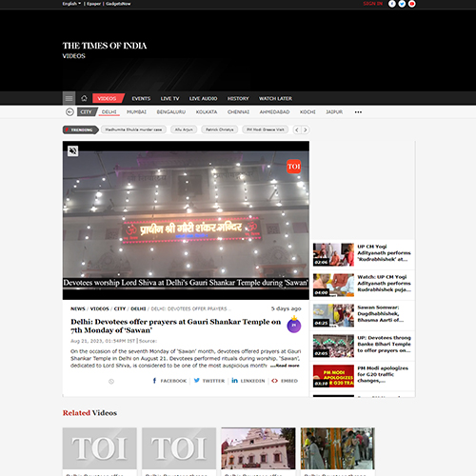Click the back arrow circle beside CITY

pyautogui.click(x=69, y=112)
